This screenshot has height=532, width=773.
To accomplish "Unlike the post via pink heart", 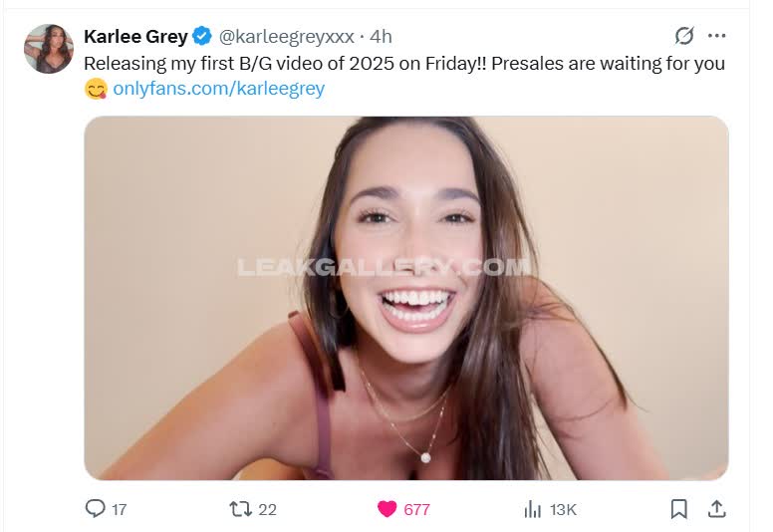I will point(386,509).
